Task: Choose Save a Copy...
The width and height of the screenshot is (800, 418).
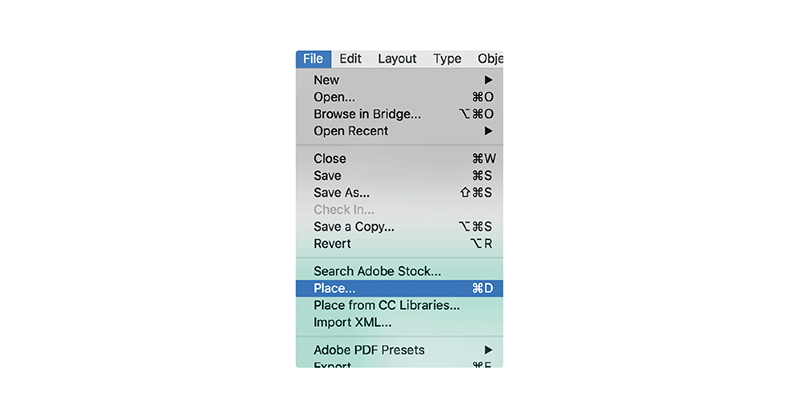Action: point(354,226)
